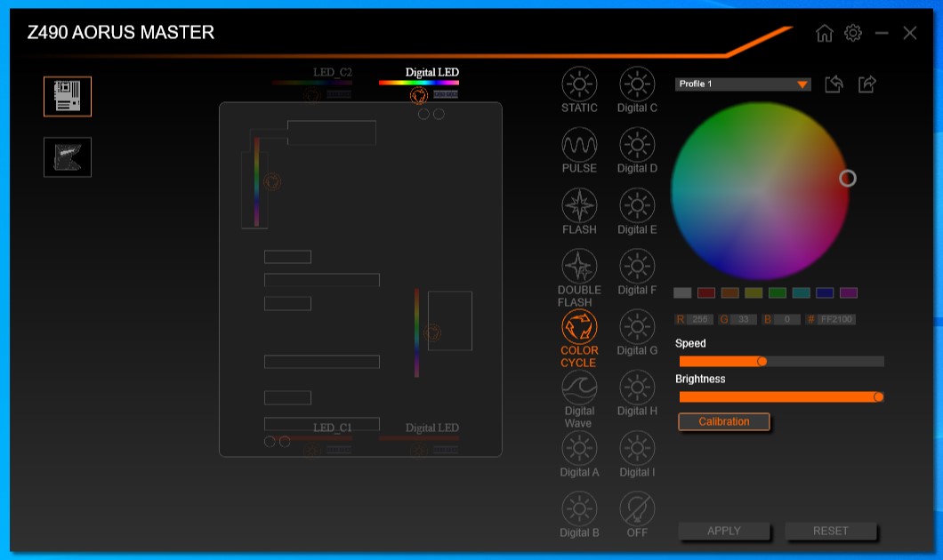The width and height of the screenshot is (943, 560).
Task: Open the Profile 1 dropdown
Action: click(x=743, y=84)
